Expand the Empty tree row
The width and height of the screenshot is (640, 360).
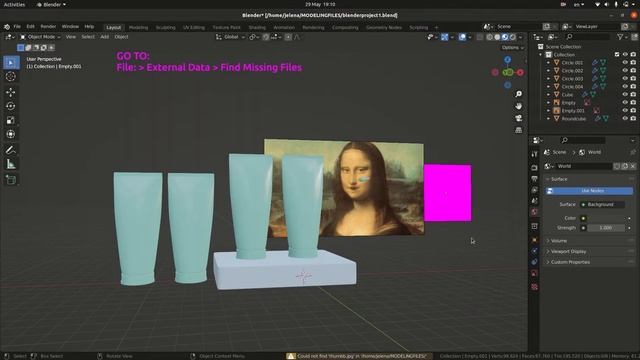549,103
